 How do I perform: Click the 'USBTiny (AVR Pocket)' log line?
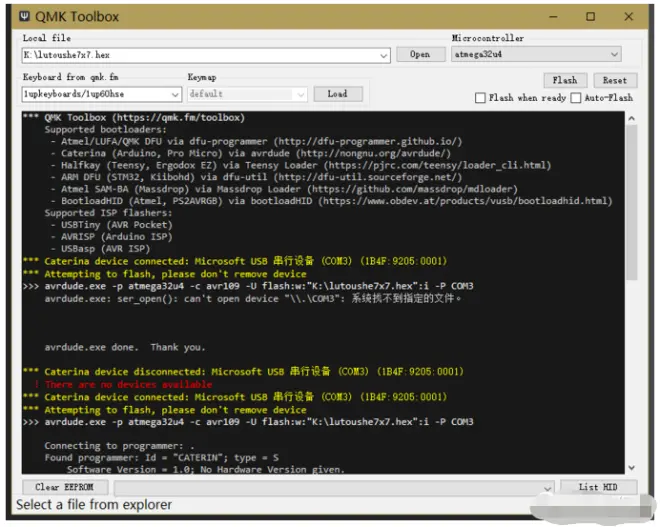[112, 225]
